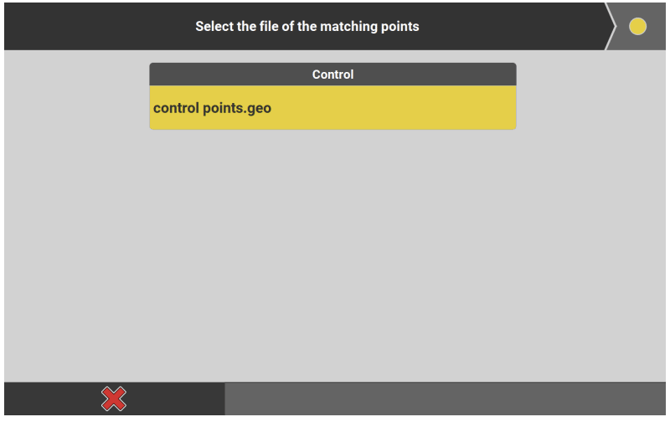Click the empty gray bottom bar
The width and height of the screenshot is (670, 422).
[x=445, y=399]
